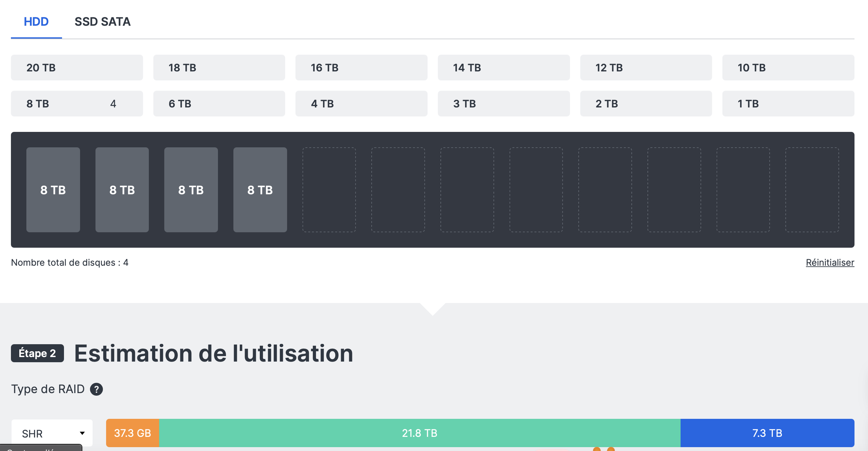Add a 20 TB drive
Image resolution: width=868 pixels, height=451 pixels.
coord(77,68)
